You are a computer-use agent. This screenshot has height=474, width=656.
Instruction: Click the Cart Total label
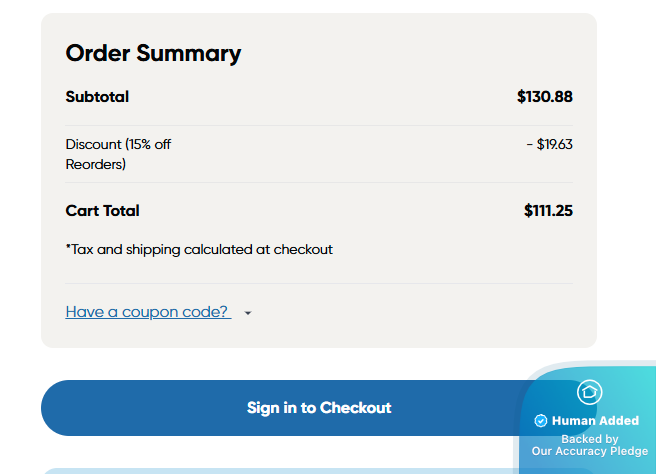102,211
